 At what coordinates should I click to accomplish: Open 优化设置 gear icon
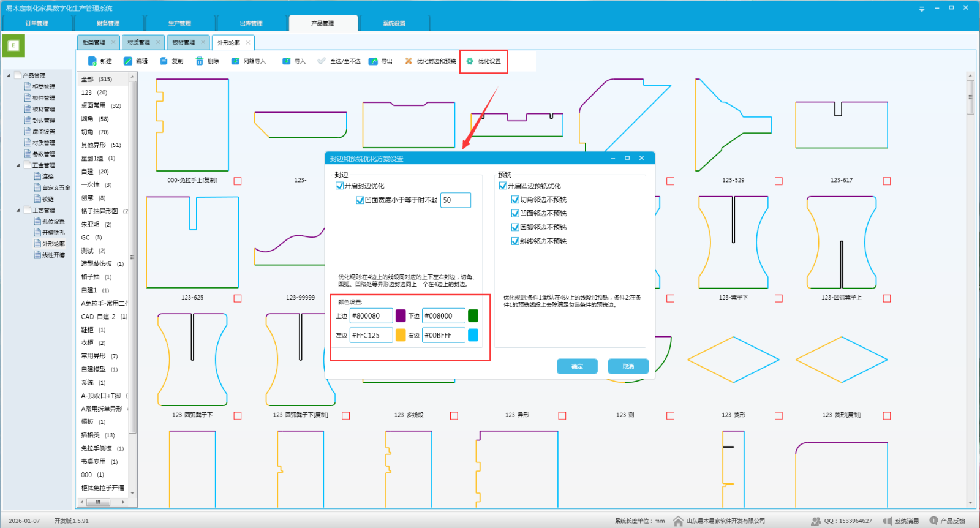tap(470, 61)
